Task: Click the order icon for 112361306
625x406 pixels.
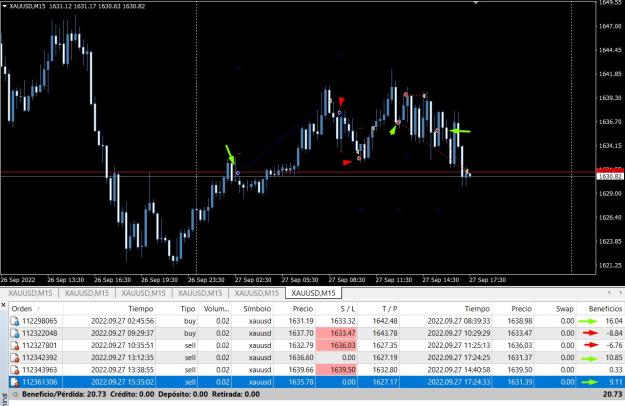Action: pyautogui.click(x=15, y=382)
